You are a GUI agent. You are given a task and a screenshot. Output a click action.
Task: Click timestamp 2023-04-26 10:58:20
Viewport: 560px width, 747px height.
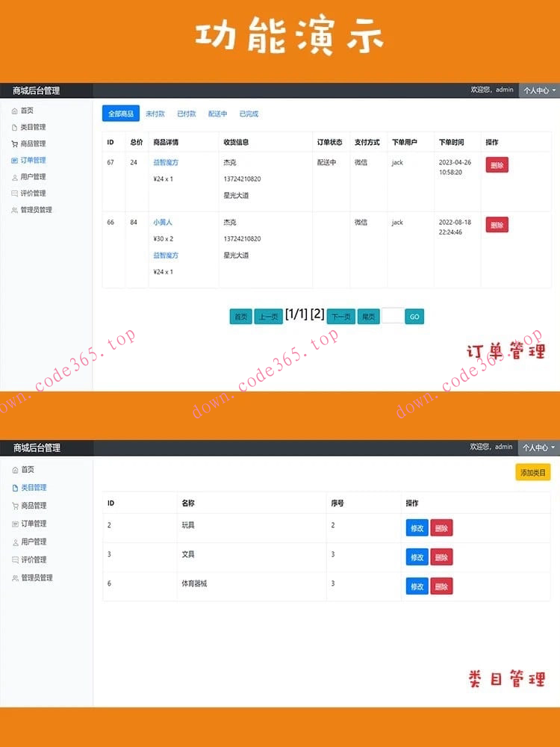[455, 167]
